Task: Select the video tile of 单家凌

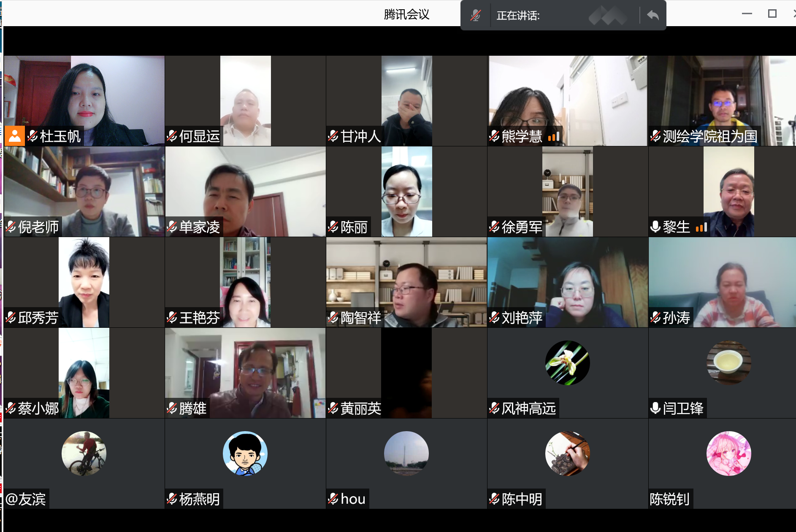Action: tap(245, 192)
